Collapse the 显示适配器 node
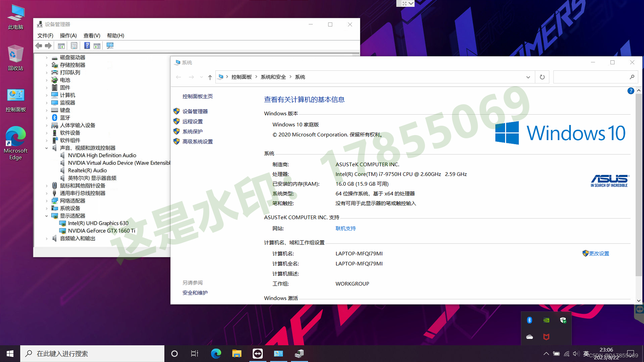Viewport: 644px width, 362px height. 47,216
